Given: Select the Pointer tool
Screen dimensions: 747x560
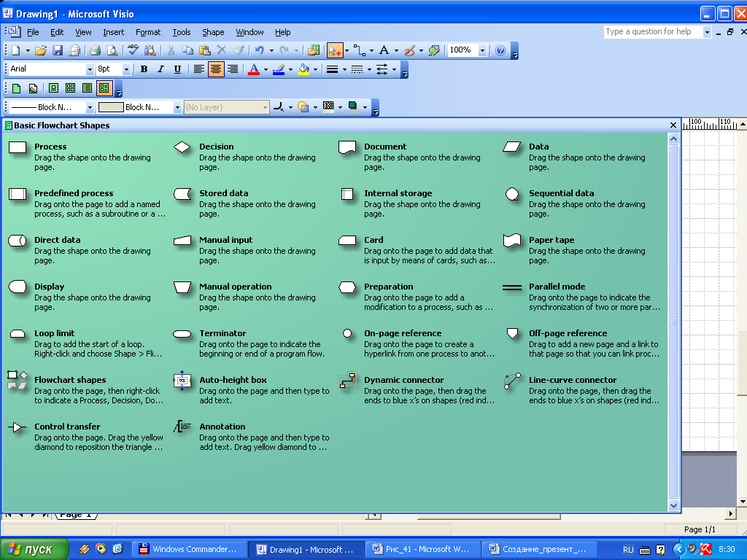Looking at the screenshot, I should (335, 50).
